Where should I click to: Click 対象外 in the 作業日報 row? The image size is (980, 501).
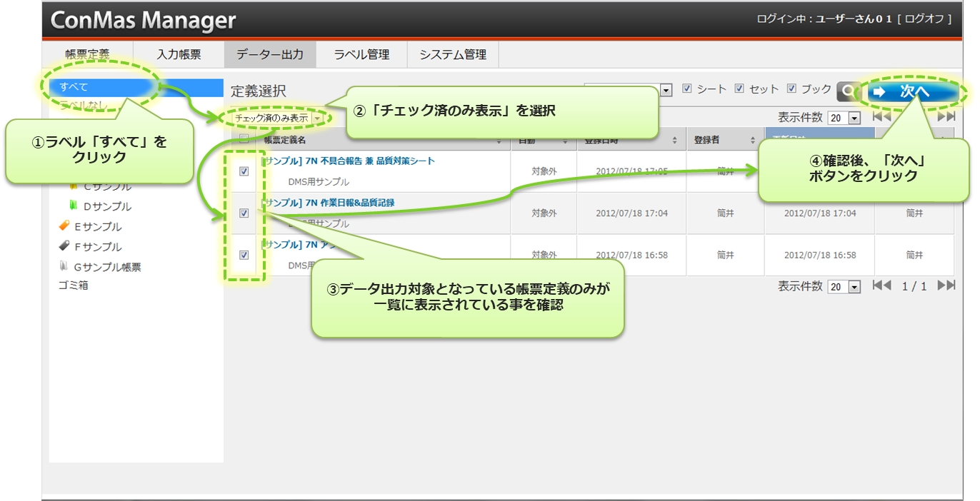pos(544,213)
